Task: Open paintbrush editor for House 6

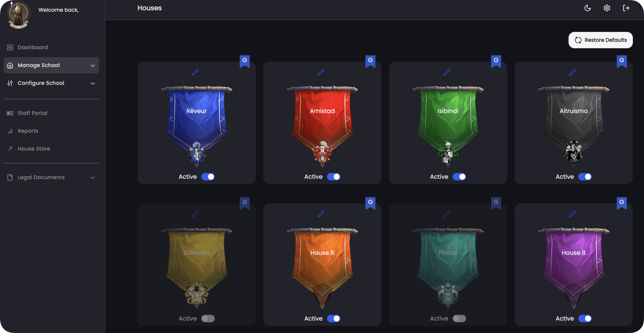Action: [321, 214]
